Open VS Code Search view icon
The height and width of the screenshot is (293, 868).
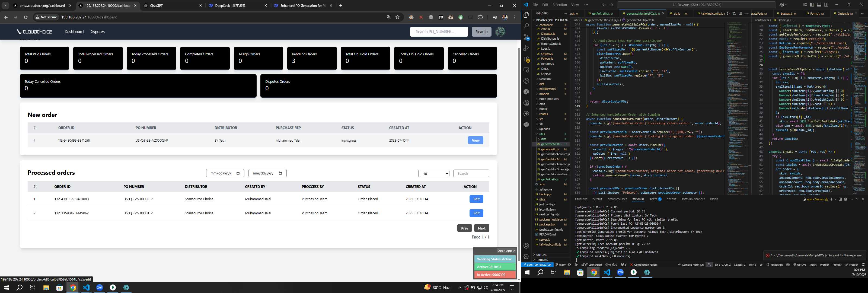tap(526, 26)
